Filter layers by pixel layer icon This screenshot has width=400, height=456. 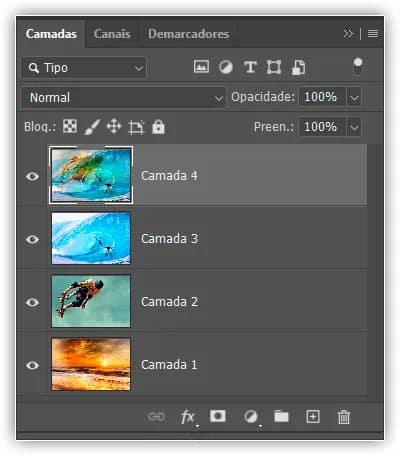point(201,67)
